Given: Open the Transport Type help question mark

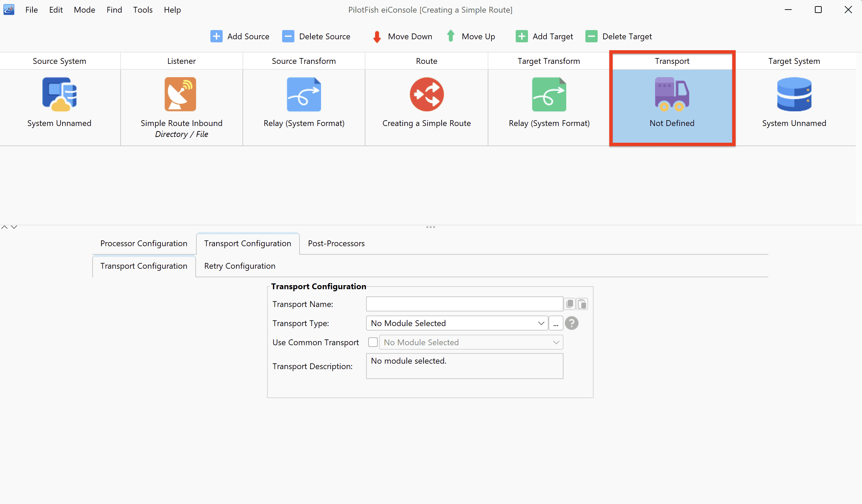Looking at the screenshot, I should tap(572, 323).
